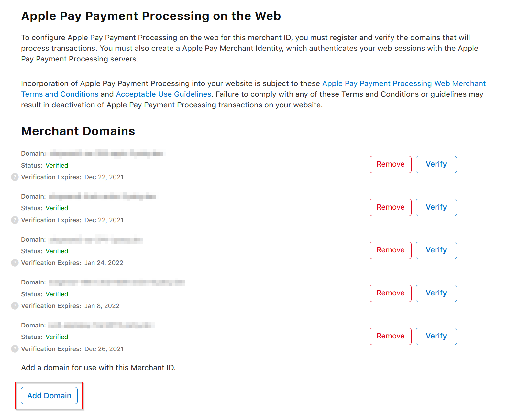Open help icon for the second domain's expiry
Screen dimensions: 508x420
tap(15, 220)
